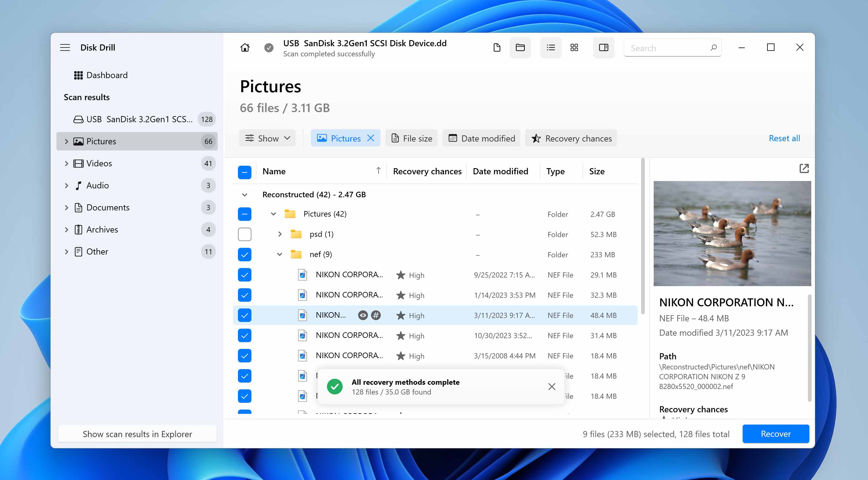868x480 pixels.
Task: Open the Show filter dropdown
Action: (x=267, y=138)
